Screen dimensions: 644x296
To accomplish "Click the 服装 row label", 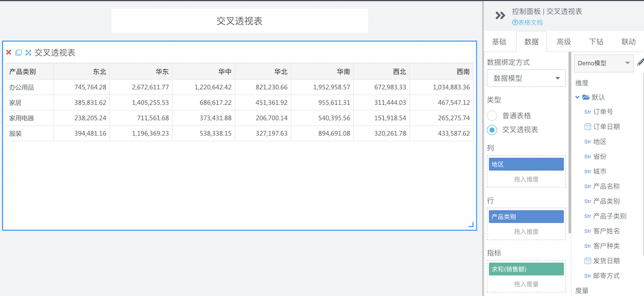I will (x=15, y=133).
